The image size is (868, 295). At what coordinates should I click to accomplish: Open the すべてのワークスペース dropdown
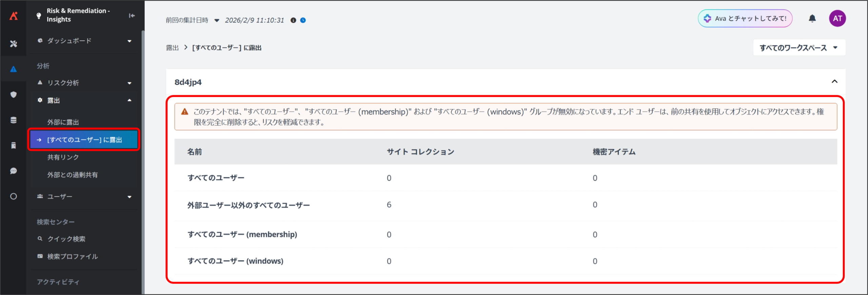point(799,48)
